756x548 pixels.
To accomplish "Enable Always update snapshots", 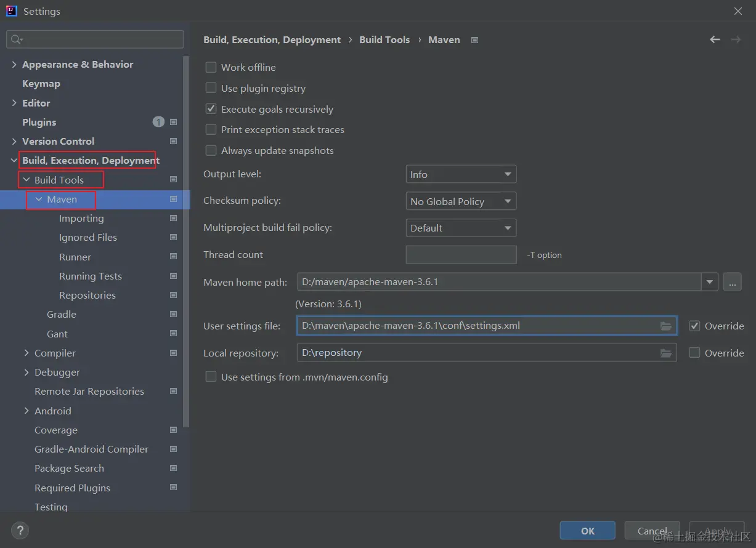I will pos(211,150).
